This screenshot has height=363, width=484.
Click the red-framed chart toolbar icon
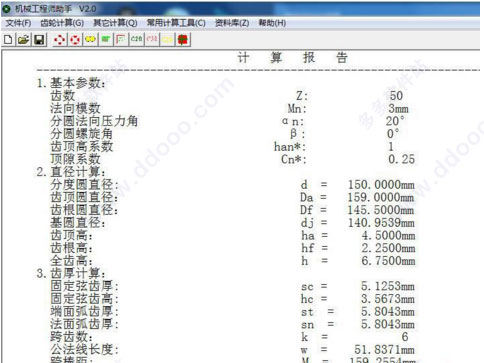121,40
